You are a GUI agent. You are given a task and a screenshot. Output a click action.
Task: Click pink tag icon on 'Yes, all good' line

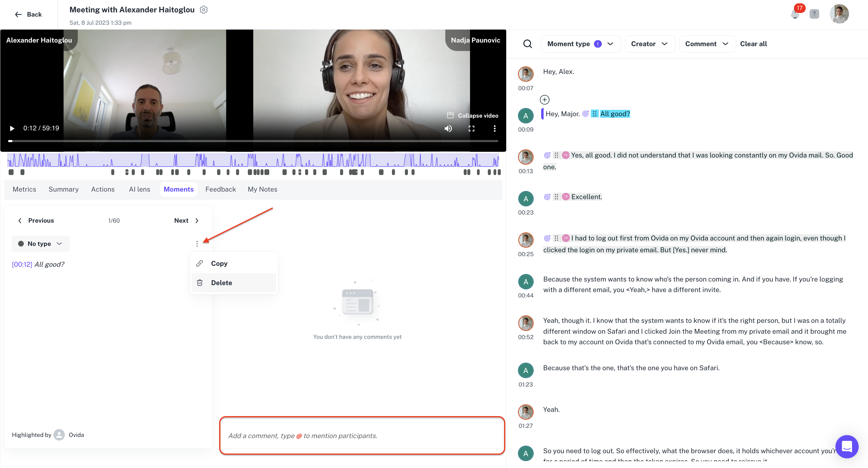(x=566, y=155)
